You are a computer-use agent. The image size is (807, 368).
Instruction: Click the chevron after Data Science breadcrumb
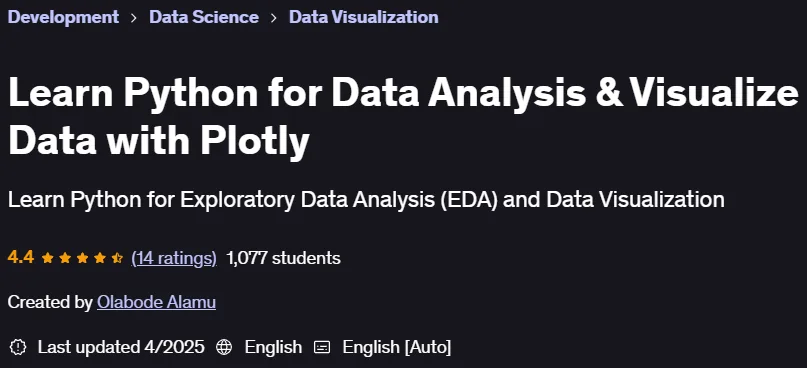(x=274, y=17)
